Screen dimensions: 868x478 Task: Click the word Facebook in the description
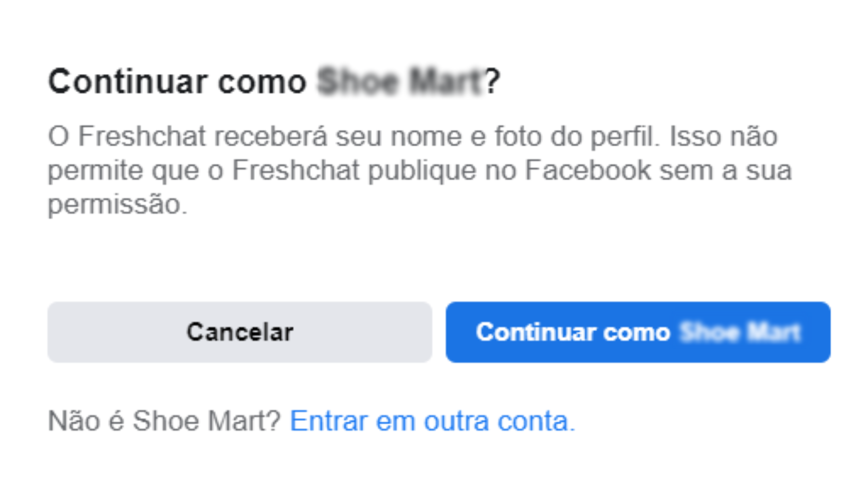point(588,170)
